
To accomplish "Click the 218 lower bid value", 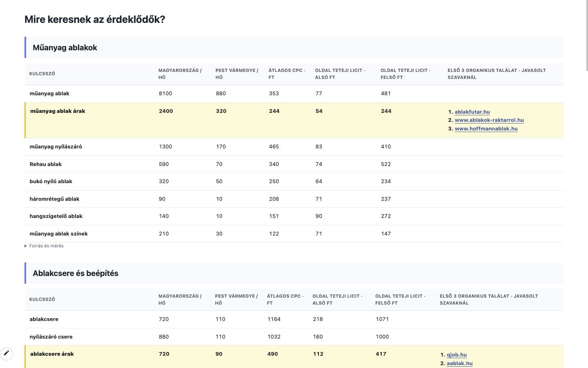I will coord(318,319).
